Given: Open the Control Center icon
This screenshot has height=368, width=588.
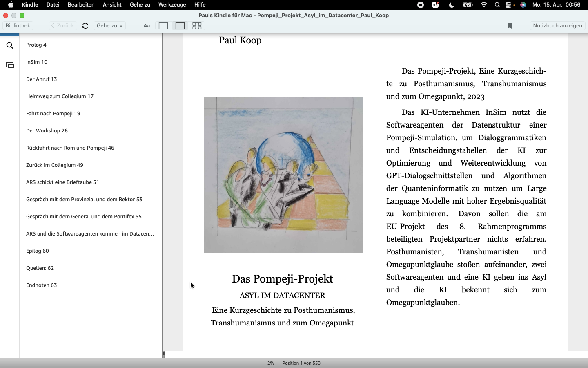Looking at the screenshot, I should pos(509,5).
